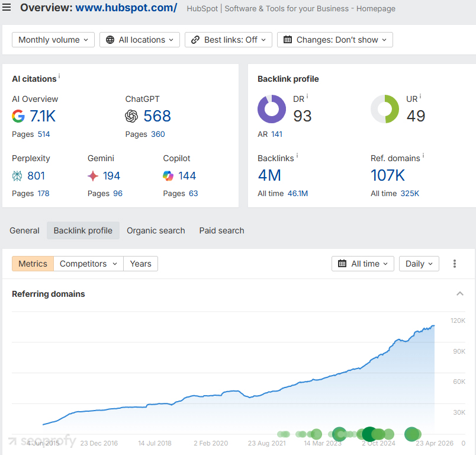Click the Perplexity logo icon
This screenshot has height=455, width=476.
click(x=17, y=176)
